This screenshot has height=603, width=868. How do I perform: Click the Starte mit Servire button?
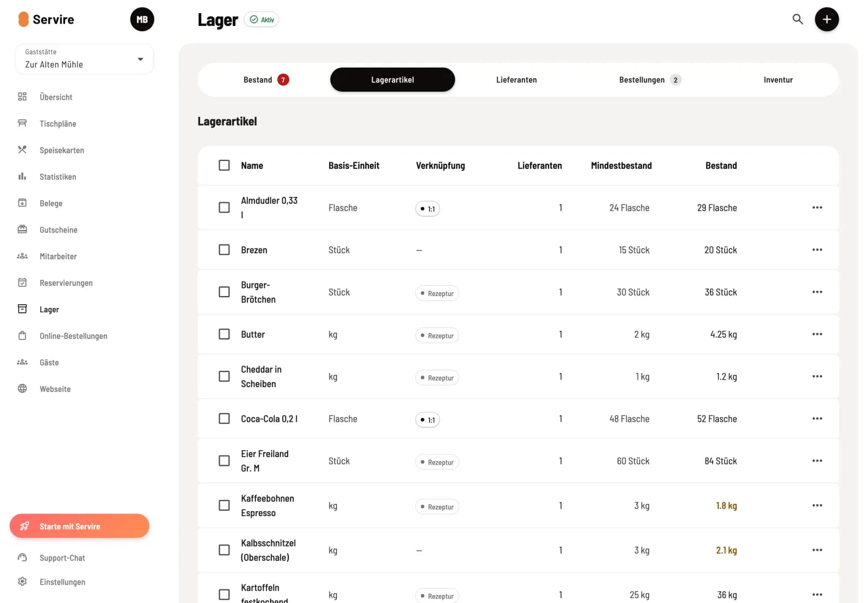tap(80, 526)
